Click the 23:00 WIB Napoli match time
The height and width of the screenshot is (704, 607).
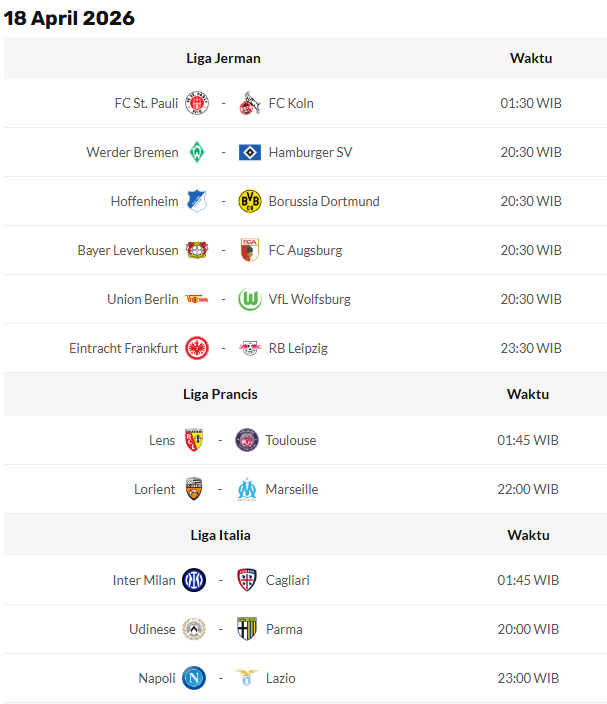[x=528, y=678]
